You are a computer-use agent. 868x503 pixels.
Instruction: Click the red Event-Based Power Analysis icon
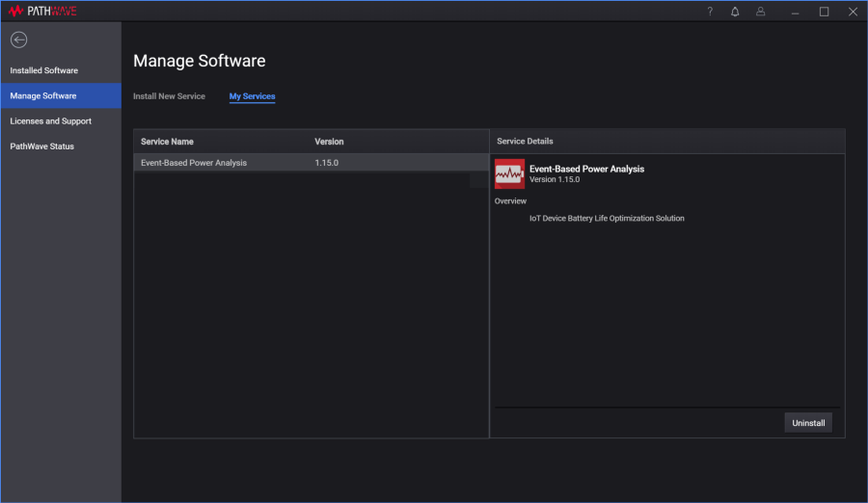click(509, 174)
